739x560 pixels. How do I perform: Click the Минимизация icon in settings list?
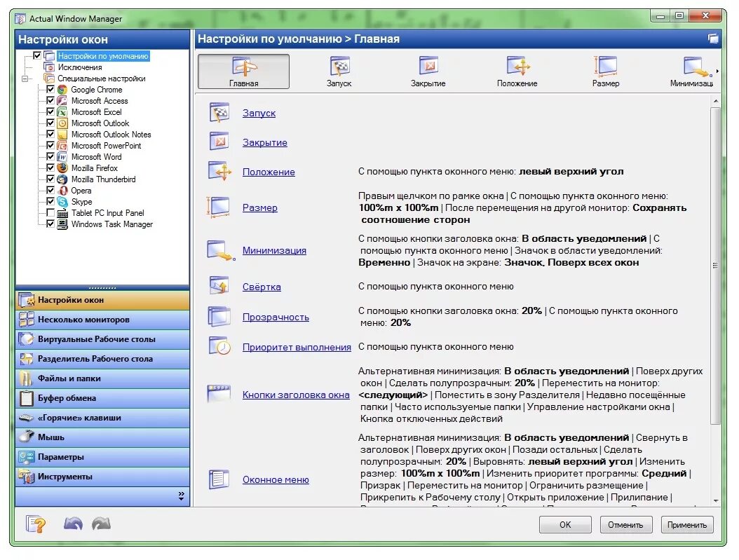pyautogui.click(x=221, y=250)
